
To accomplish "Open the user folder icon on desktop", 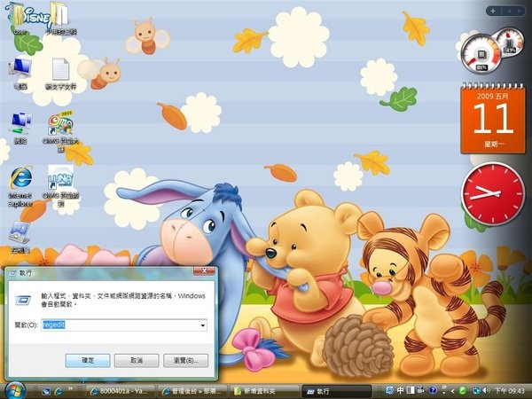I will coord(19,19).
